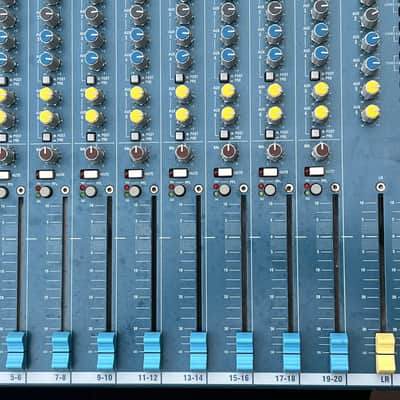Engage the round PFL button on channel 7-8
The image size is (400, 400).
pos(46,192)
